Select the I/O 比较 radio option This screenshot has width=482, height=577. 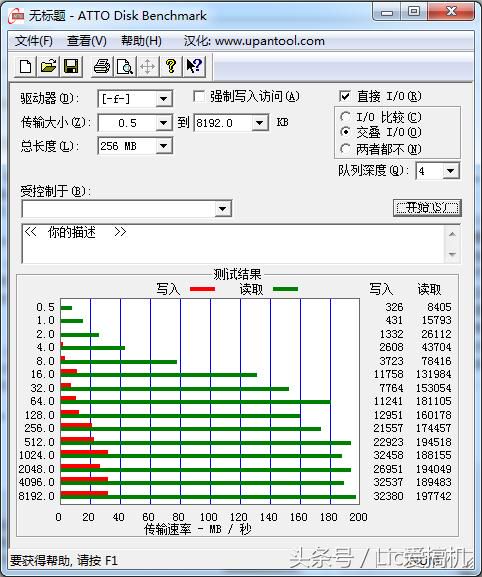click(x=345, y=117)
